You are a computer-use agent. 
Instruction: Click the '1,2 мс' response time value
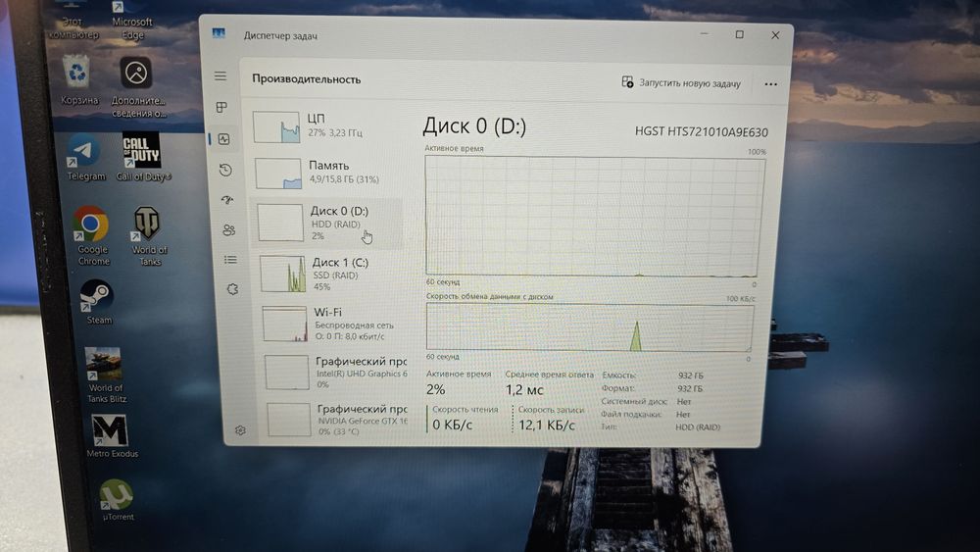click(x=524, y=390)
